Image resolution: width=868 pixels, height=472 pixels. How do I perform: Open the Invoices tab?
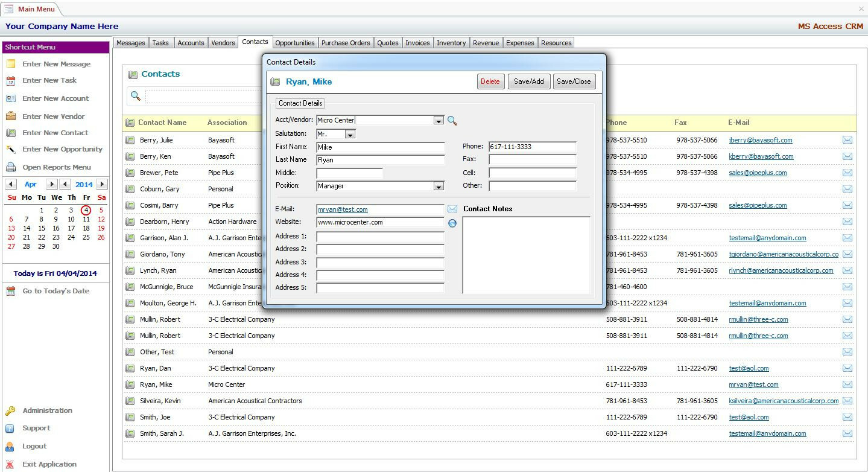point(417,43)
